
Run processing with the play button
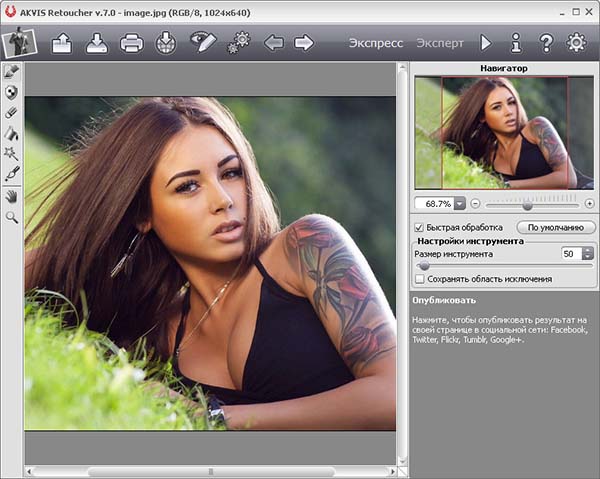pyautogui.click(x=486, y=43)
